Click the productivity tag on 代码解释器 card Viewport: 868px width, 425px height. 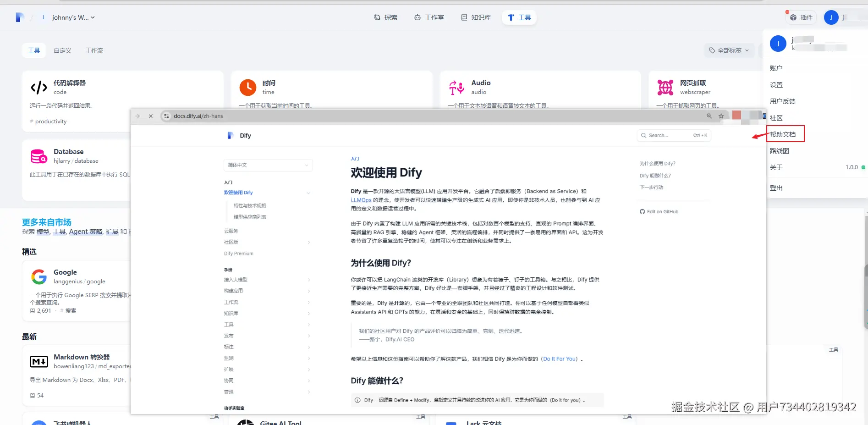(48, 121)
